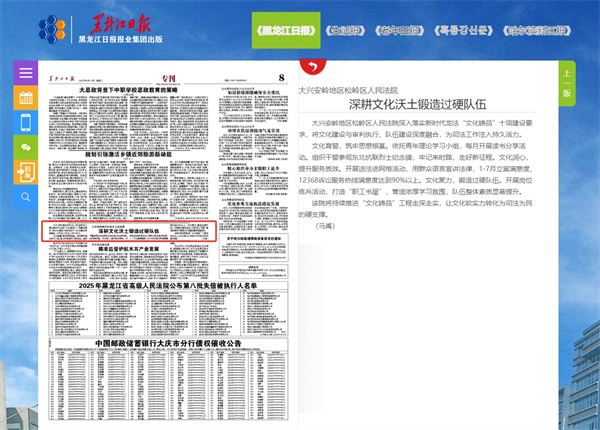Click the subtitle 大兴安岭地区松岭区人民法院
Viewport: 600px width, 430px height.
tap(348, 90)
